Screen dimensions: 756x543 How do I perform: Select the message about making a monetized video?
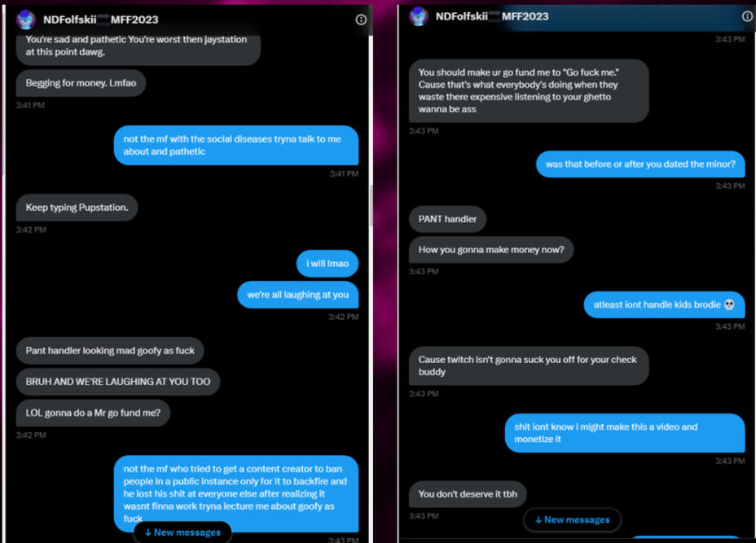click(624, 433)
